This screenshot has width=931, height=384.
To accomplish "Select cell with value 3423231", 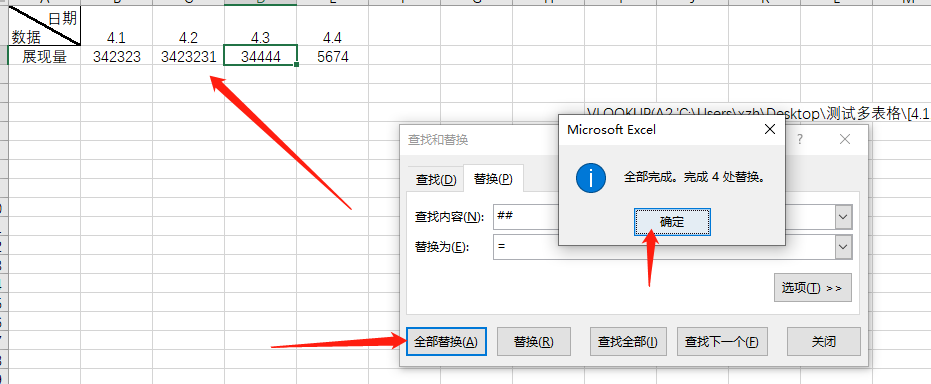I will (x=188, y=57).
